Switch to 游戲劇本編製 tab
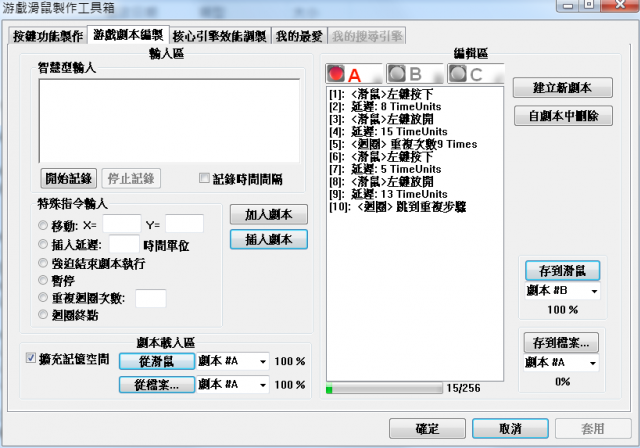 [x=128, y=35]
